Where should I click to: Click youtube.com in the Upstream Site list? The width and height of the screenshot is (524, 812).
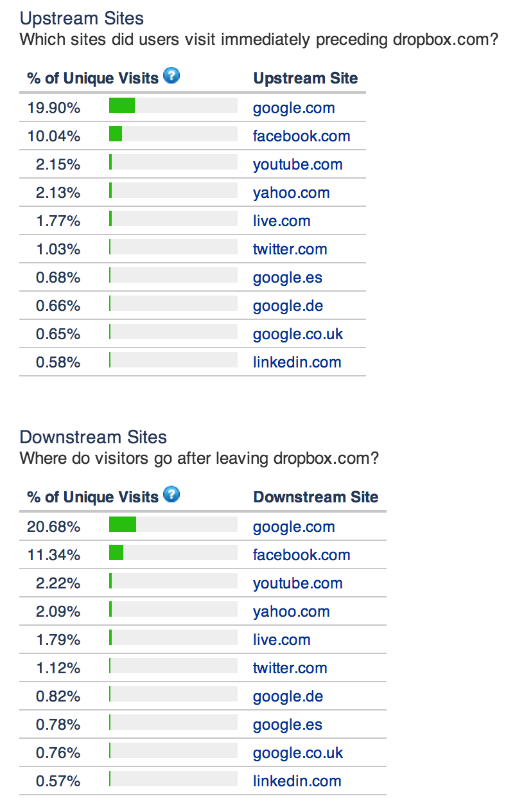point(298,164)
